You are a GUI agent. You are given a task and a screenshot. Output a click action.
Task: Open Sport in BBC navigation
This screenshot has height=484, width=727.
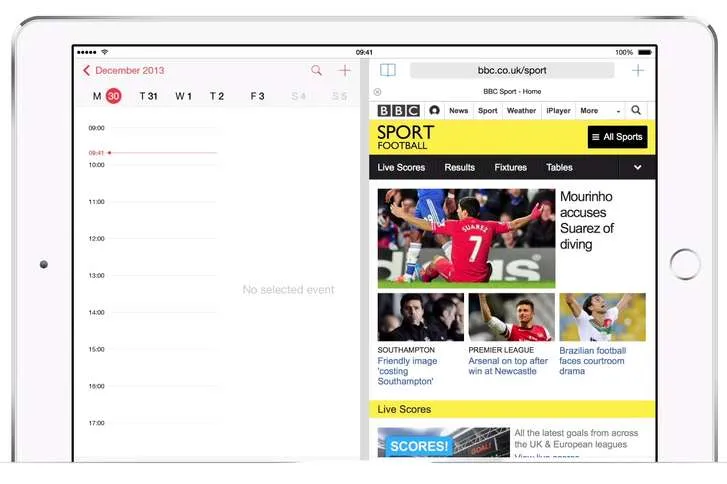click(x=488, y=110)
